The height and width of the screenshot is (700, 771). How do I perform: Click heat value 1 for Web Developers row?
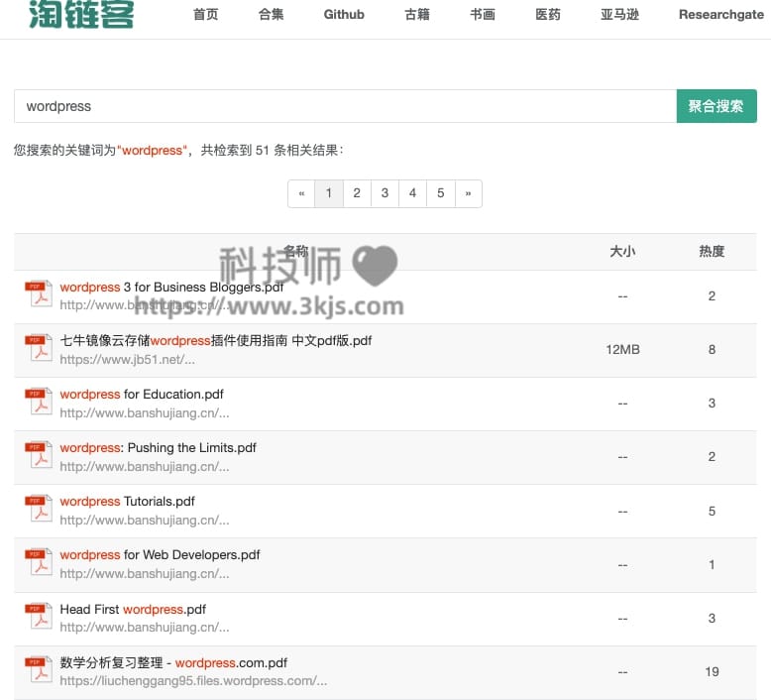pos(712,565)
